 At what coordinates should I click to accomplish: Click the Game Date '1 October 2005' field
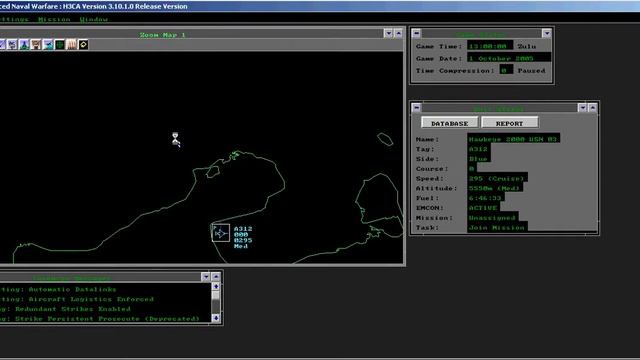(509, 58)
